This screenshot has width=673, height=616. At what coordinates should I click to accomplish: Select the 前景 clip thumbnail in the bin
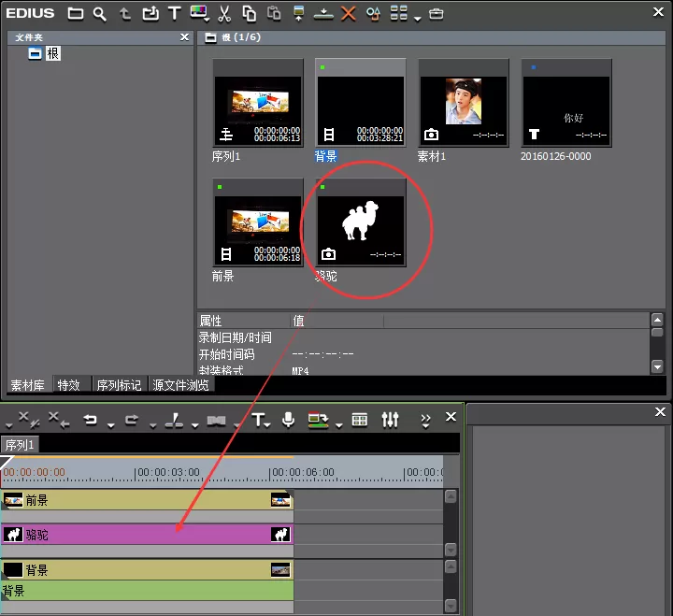(258, 222)
